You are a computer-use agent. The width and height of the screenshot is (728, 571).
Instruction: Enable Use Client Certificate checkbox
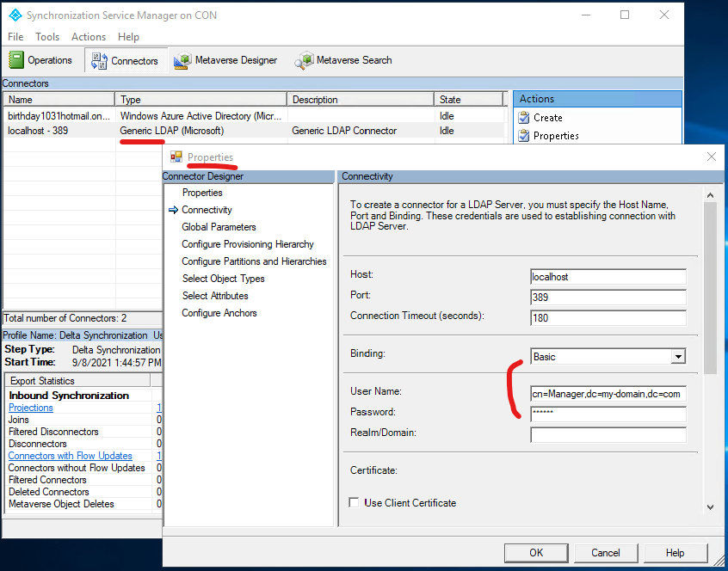(x=354, y=502)
